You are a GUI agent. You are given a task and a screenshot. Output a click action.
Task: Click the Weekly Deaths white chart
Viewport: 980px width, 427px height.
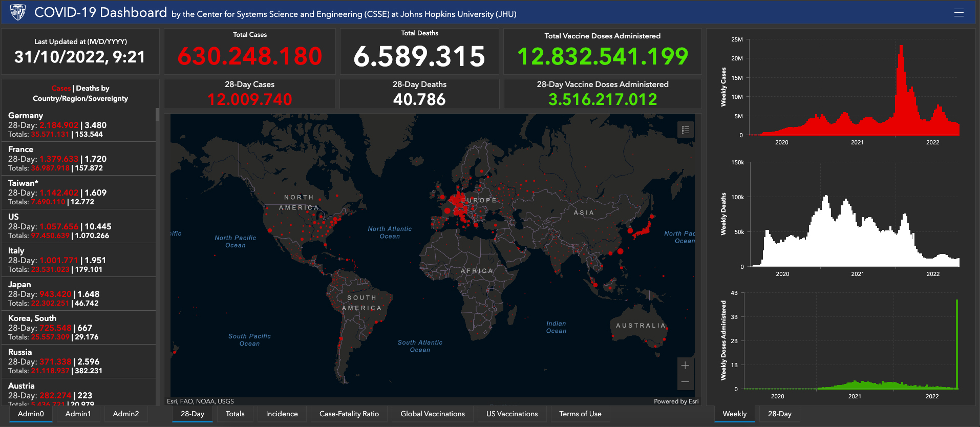click(x=854, y=215)
